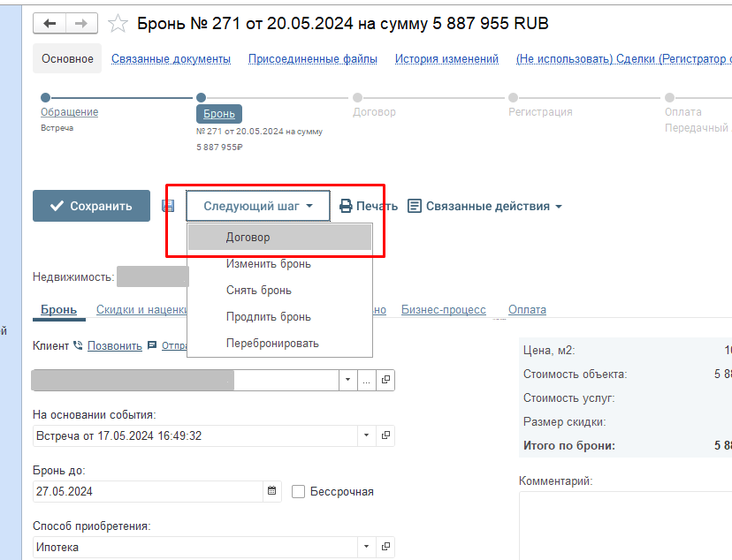Open the Связанные действия dropdown
Image resolution: width=732 pixels, height=560 pixels.
point(485,206)
